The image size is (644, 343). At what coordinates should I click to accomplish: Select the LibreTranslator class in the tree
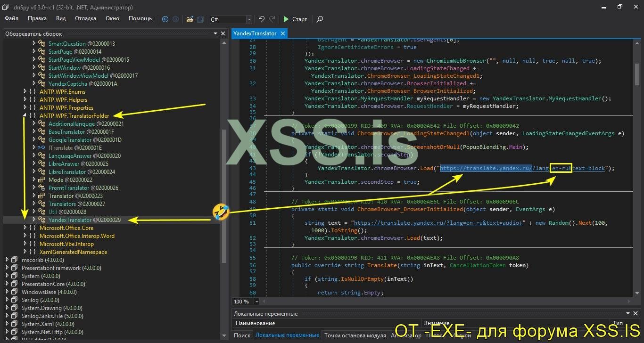tap(82, 172)
